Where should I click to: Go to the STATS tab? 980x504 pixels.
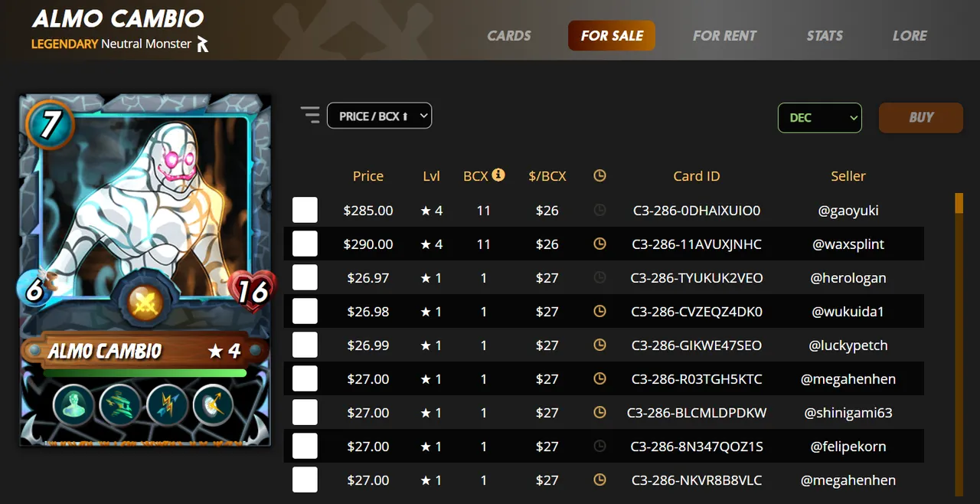[x=825, y=35]
